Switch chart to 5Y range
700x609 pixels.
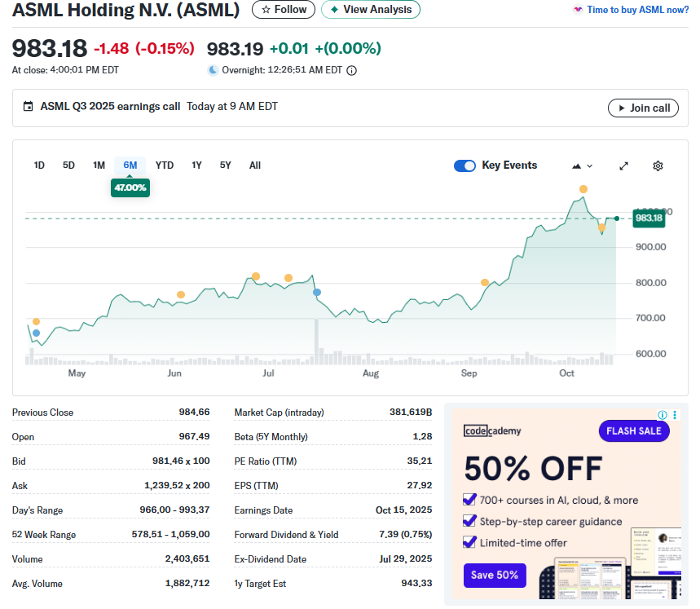(x=226, y=165)
